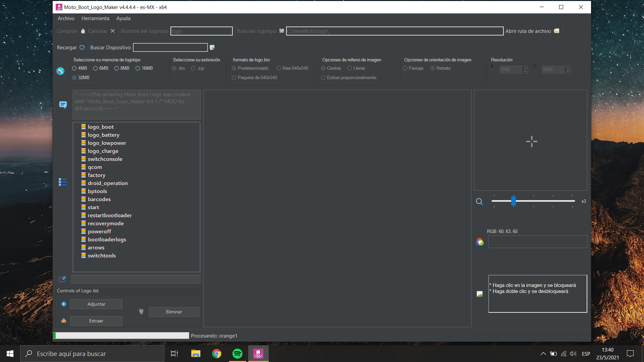Click the device search icon
Viewport: 644px width, 362px height.
(212, 47)
